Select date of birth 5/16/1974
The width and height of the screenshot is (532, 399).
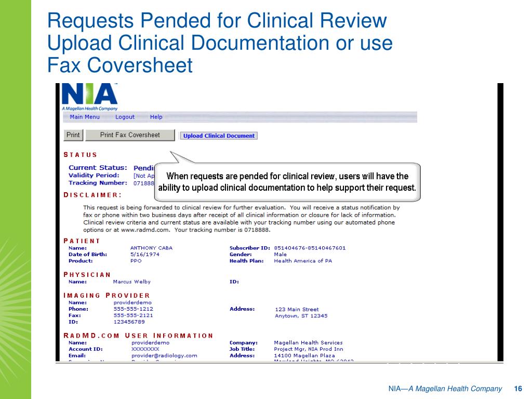click(x=145, y=255)
